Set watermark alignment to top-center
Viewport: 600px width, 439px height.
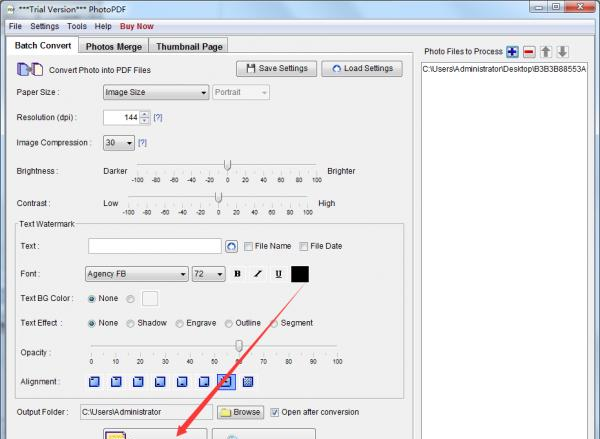pyautogui.click(x=116, y=382)
